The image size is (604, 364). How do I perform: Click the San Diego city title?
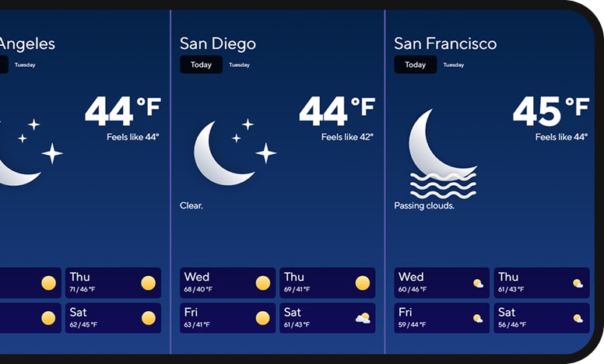click(x=218, y=44)
